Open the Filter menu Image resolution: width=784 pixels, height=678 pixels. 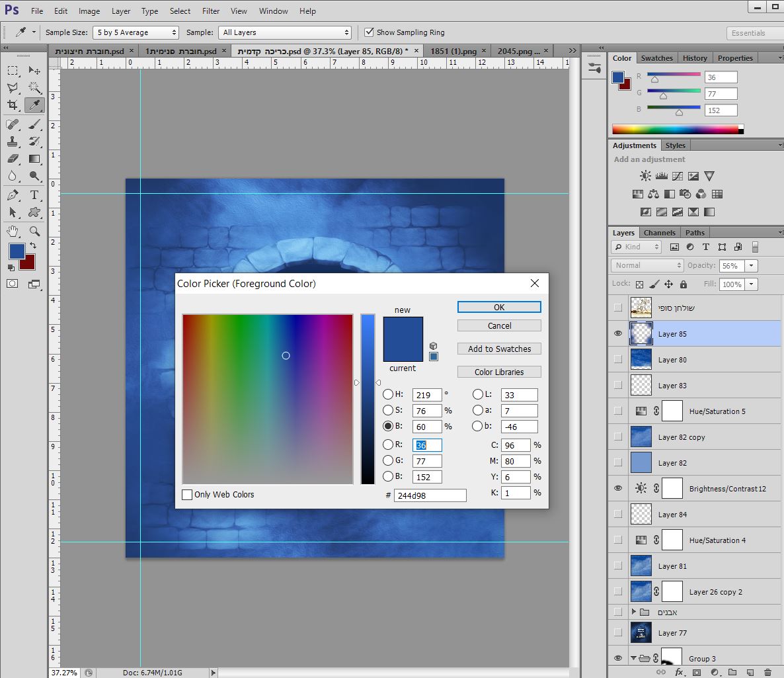[x=211, y=11]
